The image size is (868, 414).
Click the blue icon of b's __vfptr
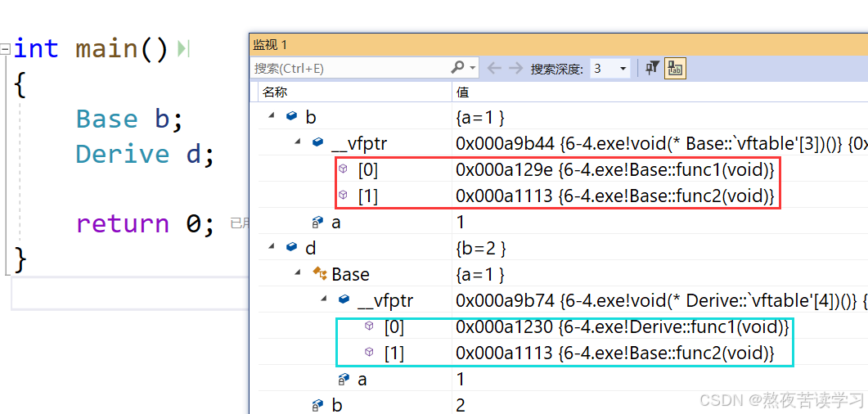(317, 142)
